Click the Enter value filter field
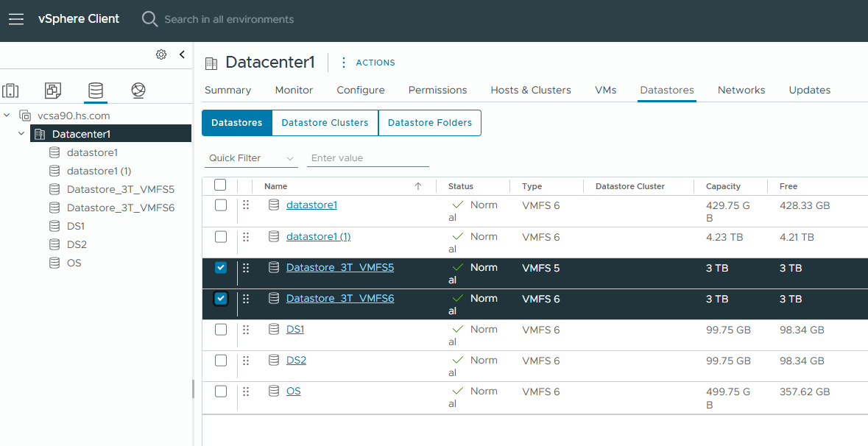 click(x=368, y=158)
